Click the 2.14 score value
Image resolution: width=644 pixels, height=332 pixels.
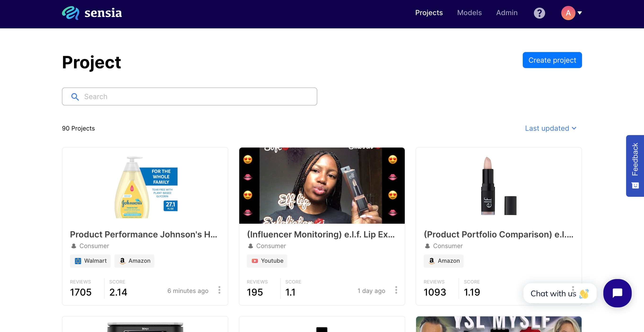[118, 292]
